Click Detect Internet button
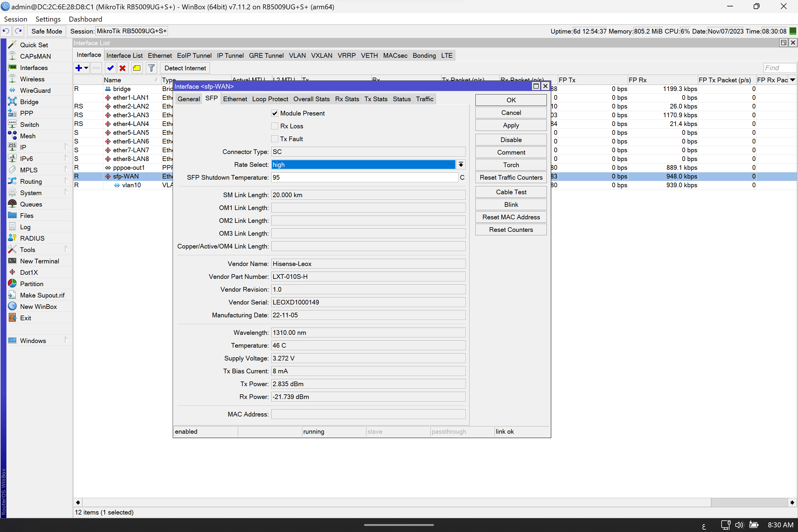 185,68
